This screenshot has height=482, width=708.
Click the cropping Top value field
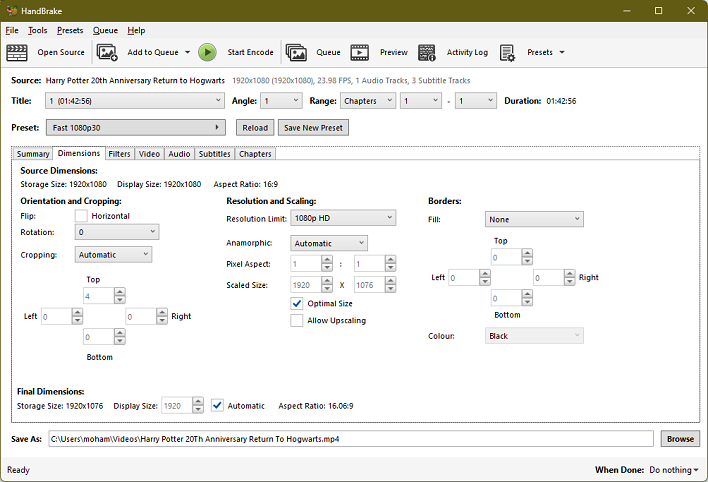pyautogui.click(x=99, y=296)
